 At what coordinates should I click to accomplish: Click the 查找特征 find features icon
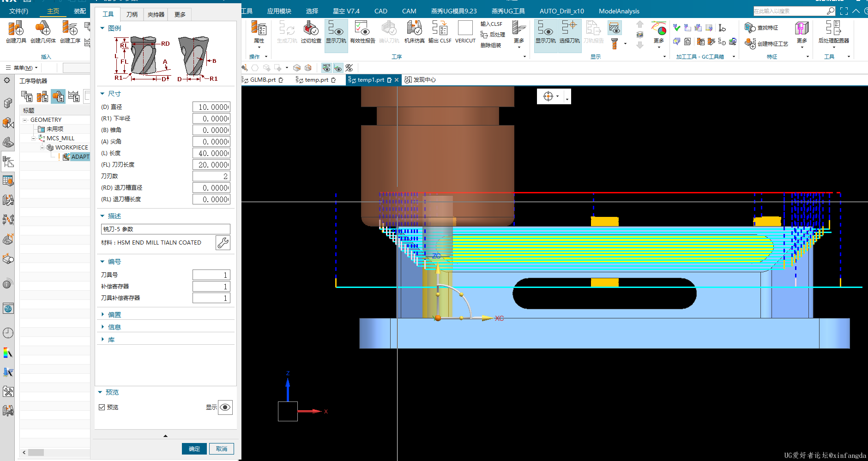(x=762, y=28)
